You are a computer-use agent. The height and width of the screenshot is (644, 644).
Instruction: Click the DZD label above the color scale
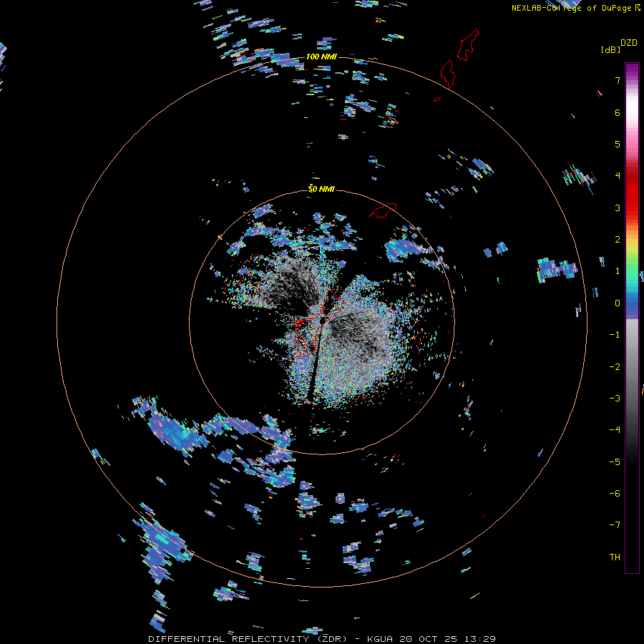pyautogui.click(x=629, y=43)
